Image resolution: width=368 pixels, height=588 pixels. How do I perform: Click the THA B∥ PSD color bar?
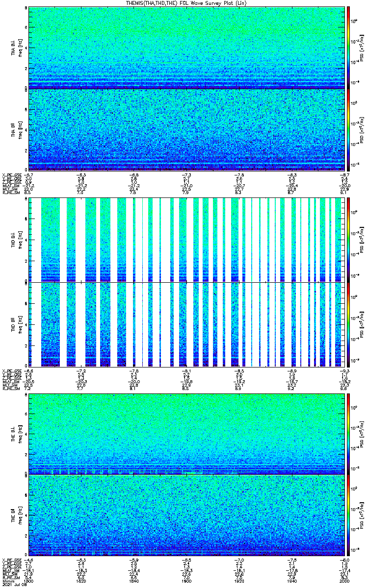[x=349, y=129]
